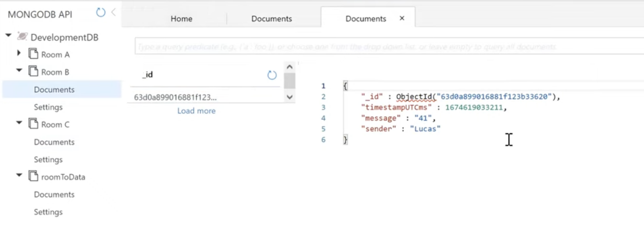Focus the query predicate input field
The height and width of the screenshot is (236, 644).
[389, 47]
